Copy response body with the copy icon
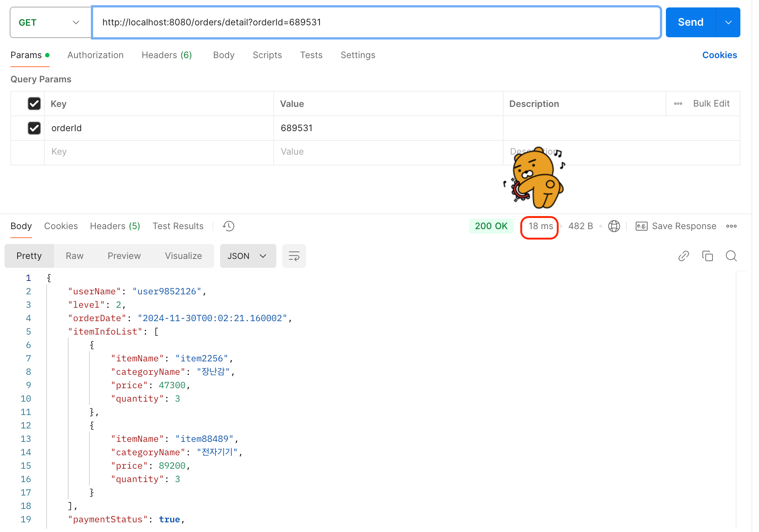This screenshot has width=759, height=532. point(707,256)
